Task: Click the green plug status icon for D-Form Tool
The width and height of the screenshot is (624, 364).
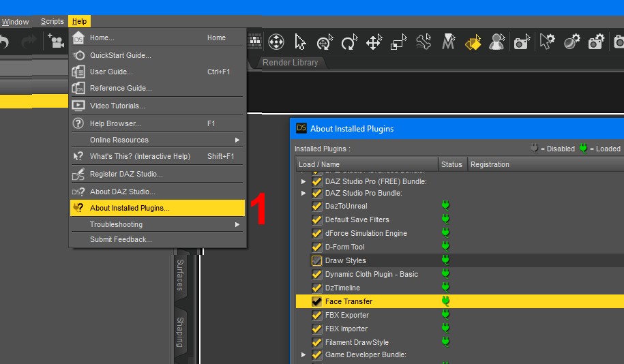Action: point(445,246)
